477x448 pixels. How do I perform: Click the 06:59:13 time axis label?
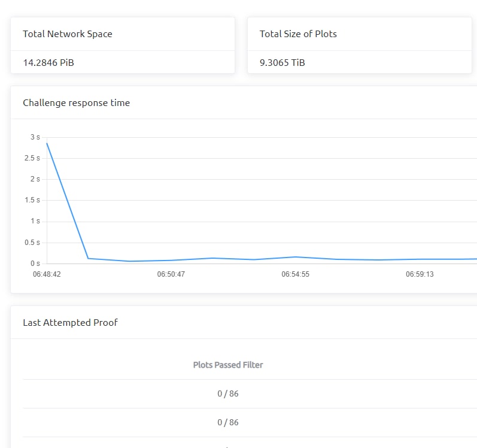(x=419, y=274)
